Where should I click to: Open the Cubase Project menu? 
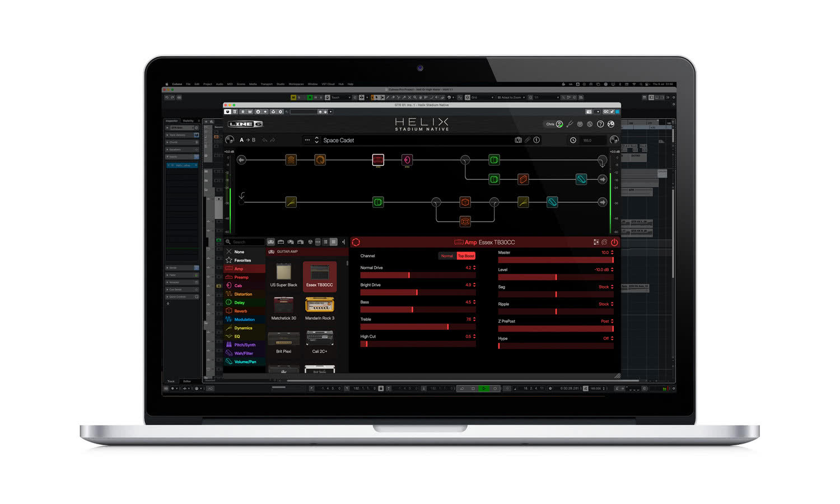coord(207,84)
